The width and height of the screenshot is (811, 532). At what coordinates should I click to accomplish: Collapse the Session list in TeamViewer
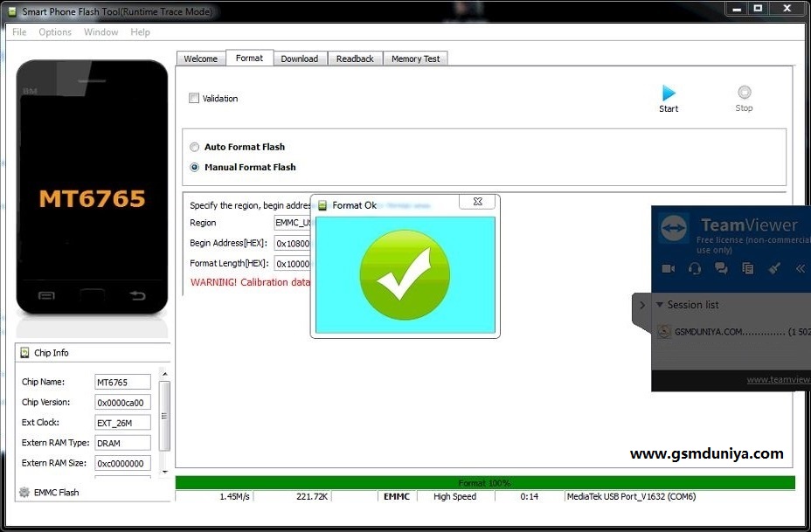[657, 305]
